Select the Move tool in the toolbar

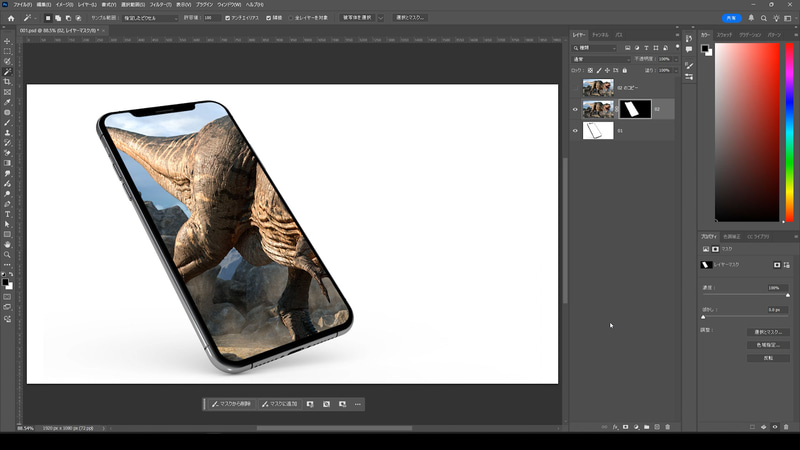pyautogui.click(x=7, y=41)
